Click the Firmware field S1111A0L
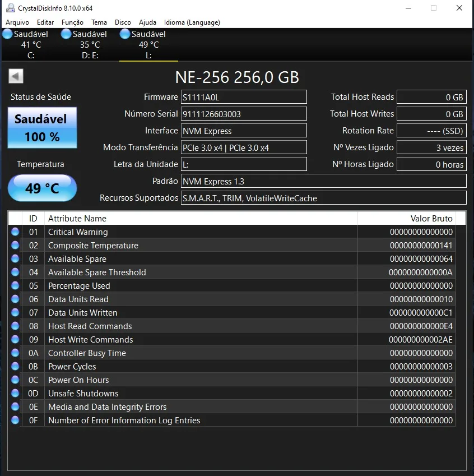The image size is (474, 476). [x=244, y=97]
